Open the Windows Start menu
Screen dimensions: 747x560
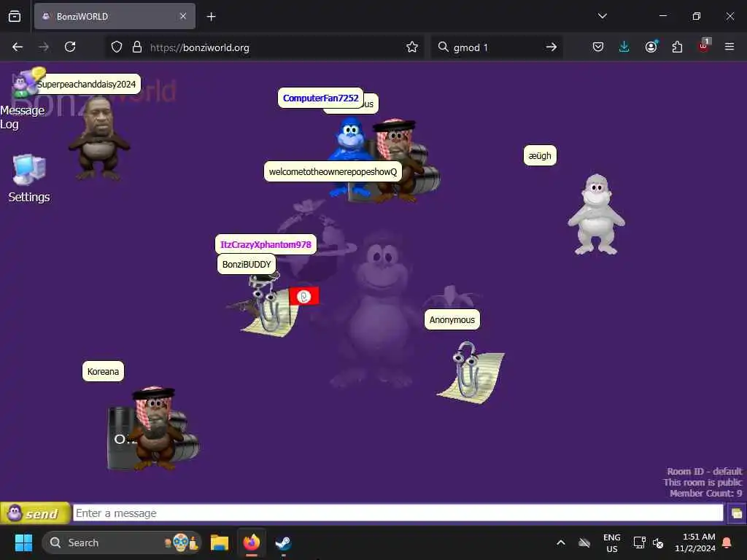click(x=23, y=542)
